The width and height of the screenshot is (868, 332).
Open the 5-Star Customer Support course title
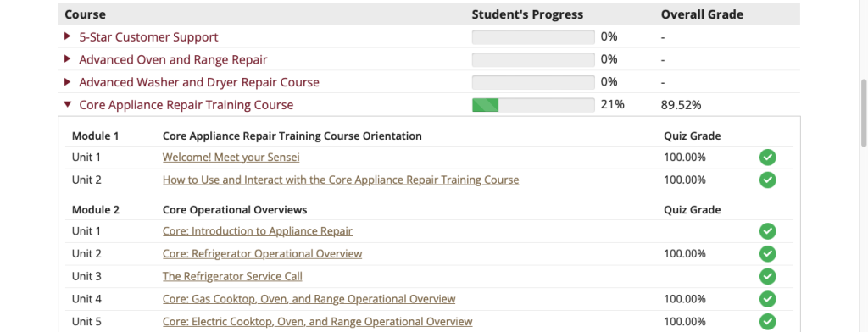point(148,37)
